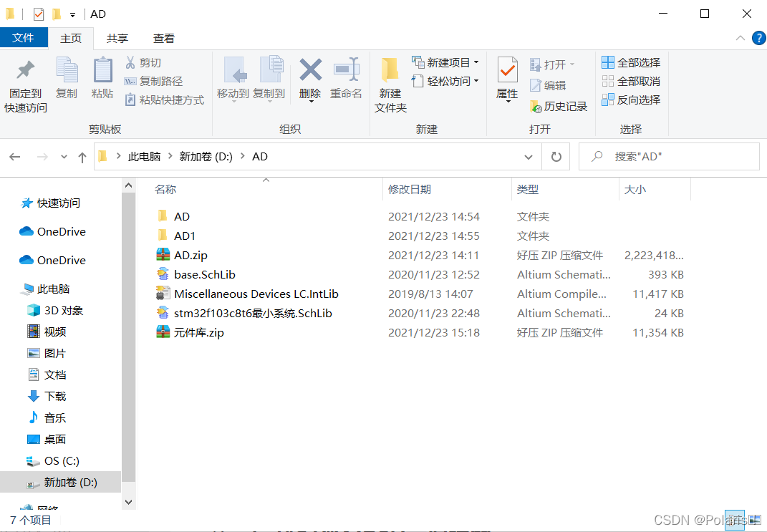Switch to the 查看 ribbon tab
Image resolution: width=767 pixels, height=532 pixels.
[x=164, y=38]
